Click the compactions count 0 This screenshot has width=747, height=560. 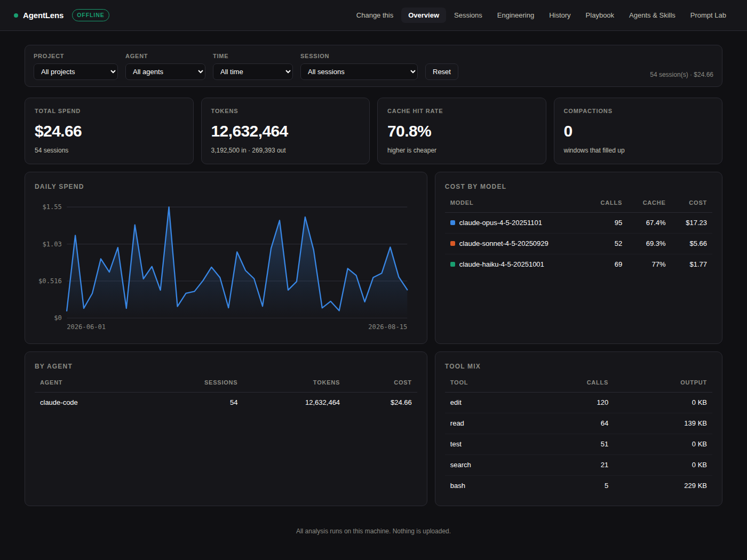(x=568, y=131)
